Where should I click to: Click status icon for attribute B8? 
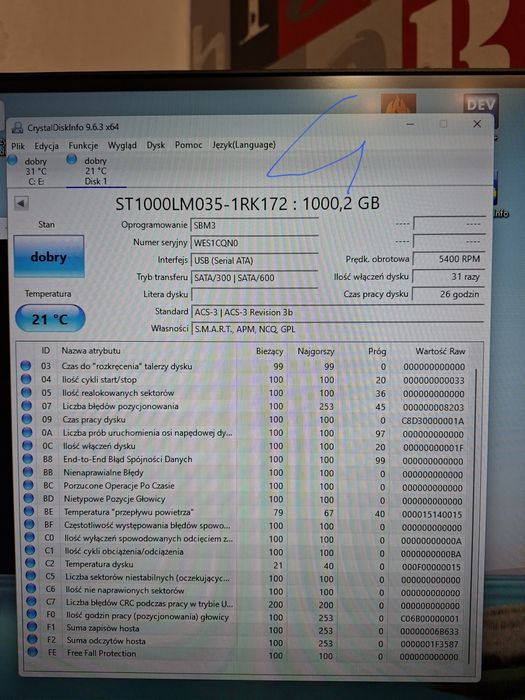tap(28, 459)
